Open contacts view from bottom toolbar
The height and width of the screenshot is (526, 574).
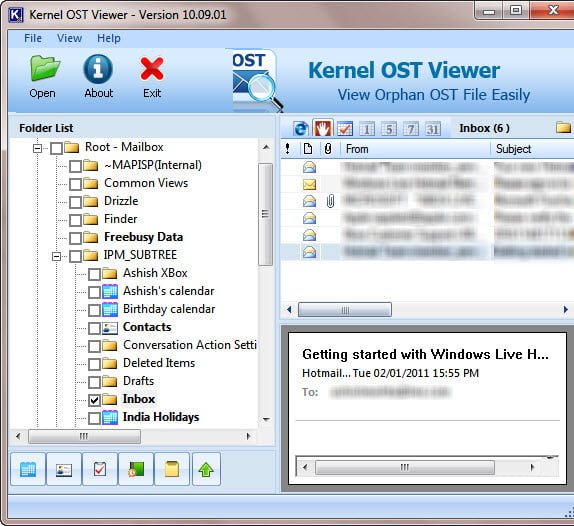coord(64,469)
